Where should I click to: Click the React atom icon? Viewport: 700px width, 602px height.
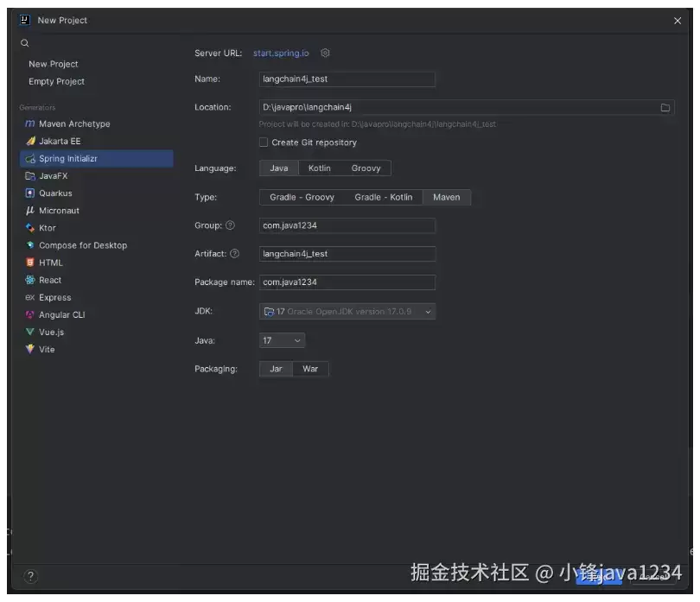30,280
